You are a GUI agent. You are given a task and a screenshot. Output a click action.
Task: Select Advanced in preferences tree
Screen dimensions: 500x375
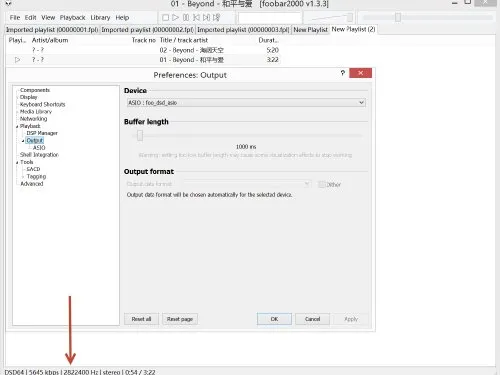click(32, 184)
